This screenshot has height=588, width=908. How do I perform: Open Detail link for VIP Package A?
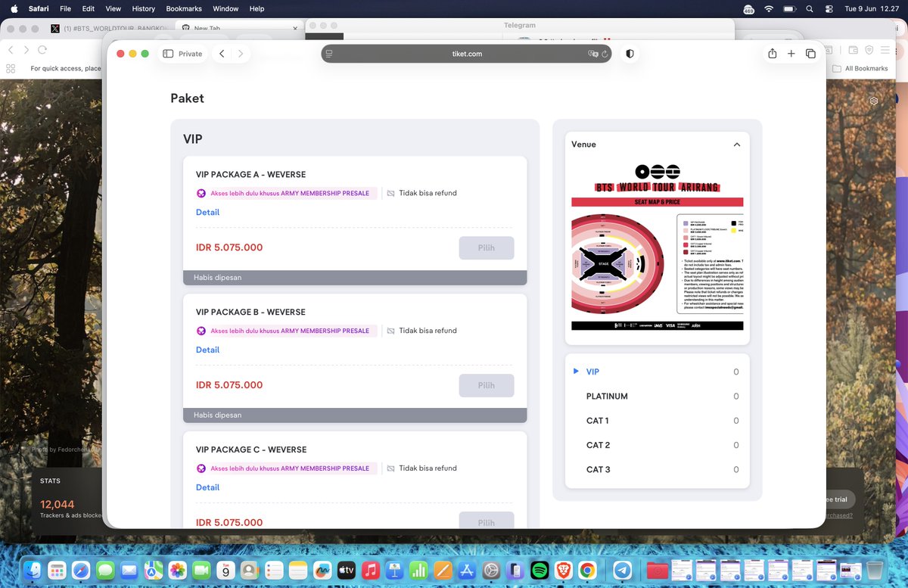point(207,213)
